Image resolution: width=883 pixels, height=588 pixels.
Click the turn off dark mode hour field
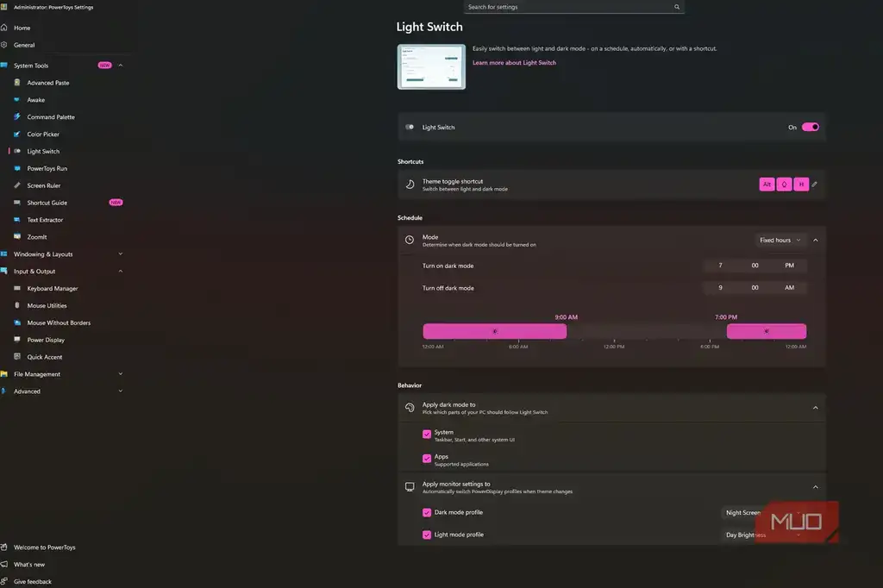coord(720,288)
